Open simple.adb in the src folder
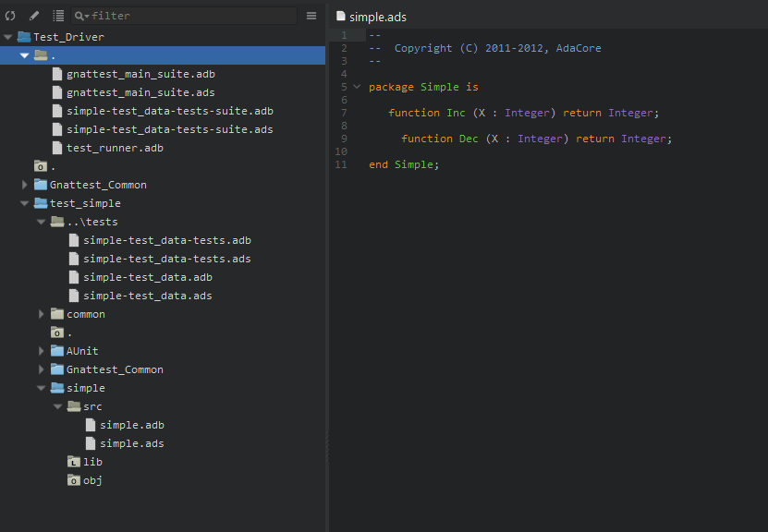The height and width of the screenshot is (532, 768). click(x=131, y=425)
